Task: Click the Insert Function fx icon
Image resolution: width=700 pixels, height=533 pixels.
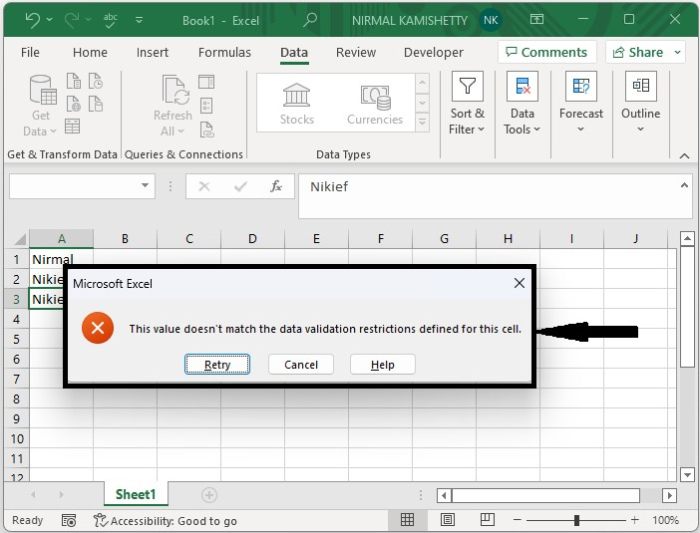Action: click(276, 186)
